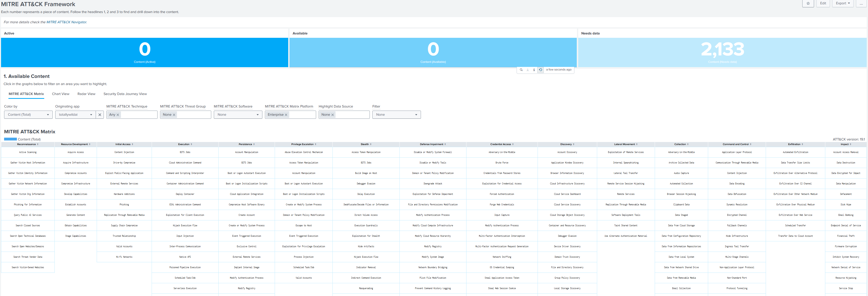Sort the Lateral Movement column

point(637,144)
